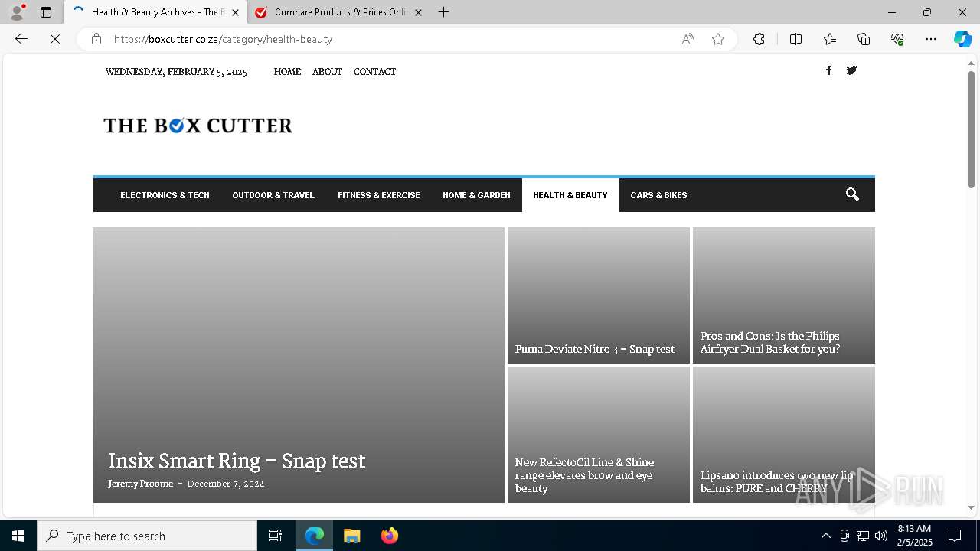Image resolution: width=980 pixels, height=551 pixels.
Task: Open a new browser tab
Action: coord(444,12)
